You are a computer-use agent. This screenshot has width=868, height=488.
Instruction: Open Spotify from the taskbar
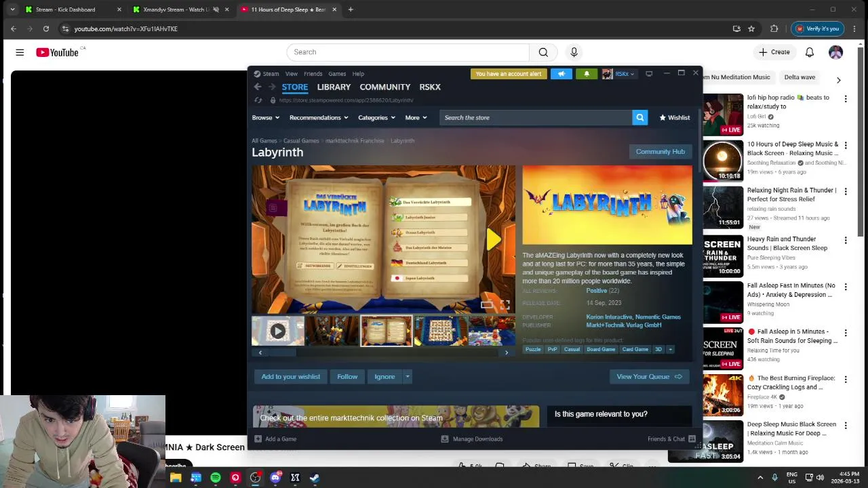(216, 478)
